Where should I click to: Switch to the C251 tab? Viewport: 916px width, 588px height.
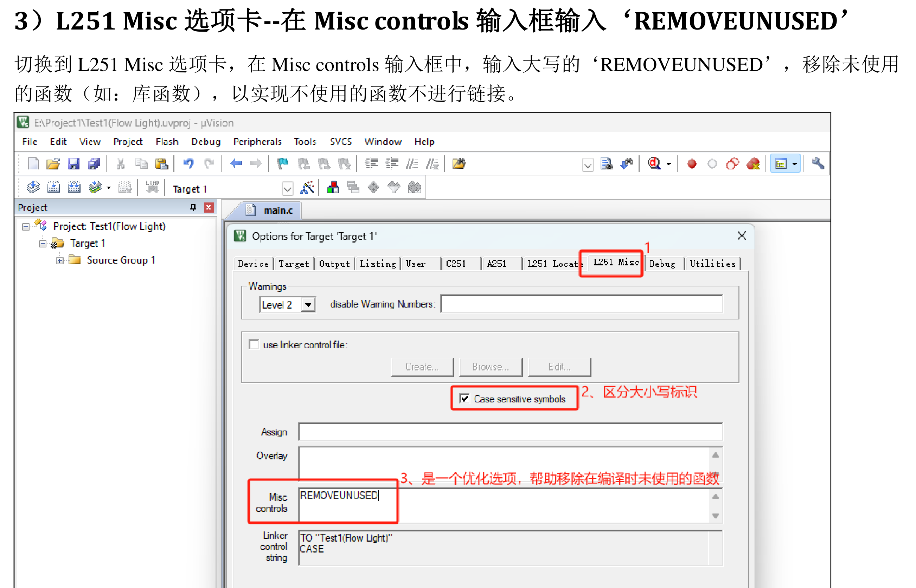(x=456, y=264)
